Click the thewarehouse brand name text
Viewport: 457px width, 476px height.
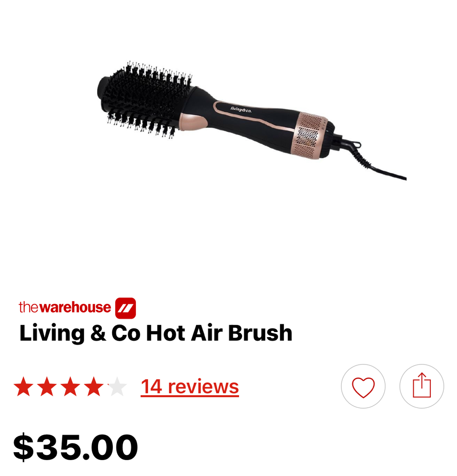pos(65,307)
